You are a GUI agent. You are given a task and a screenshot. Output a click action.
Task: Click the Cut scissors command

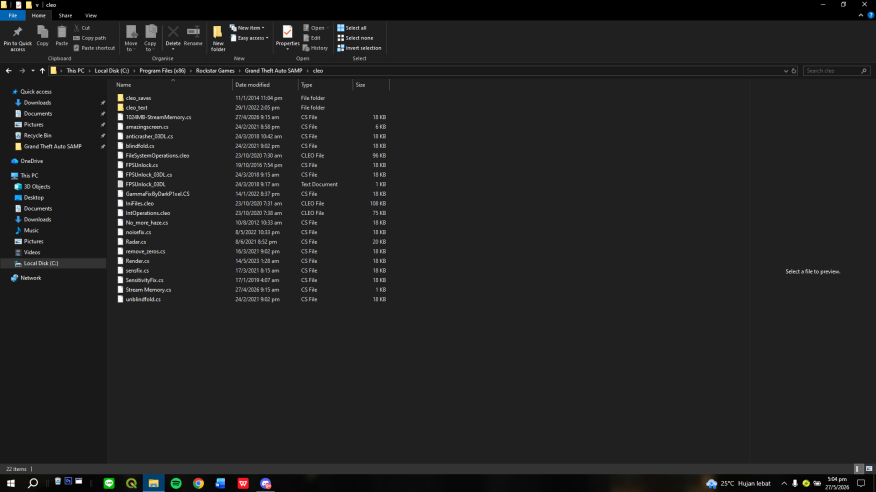[82, 28]
